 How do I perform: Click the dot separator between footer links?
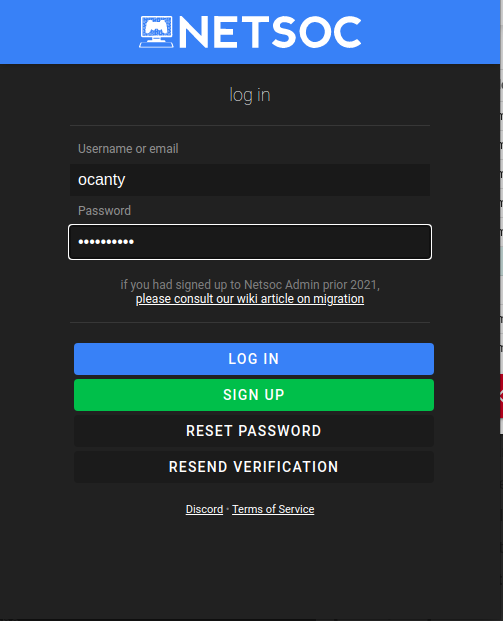[228, 509]
